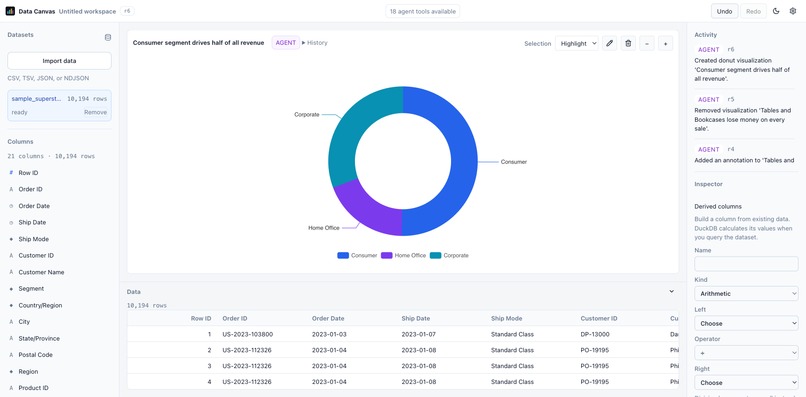
Task: Click the r6 revision badge in header
Action: [x=127, y=11]
